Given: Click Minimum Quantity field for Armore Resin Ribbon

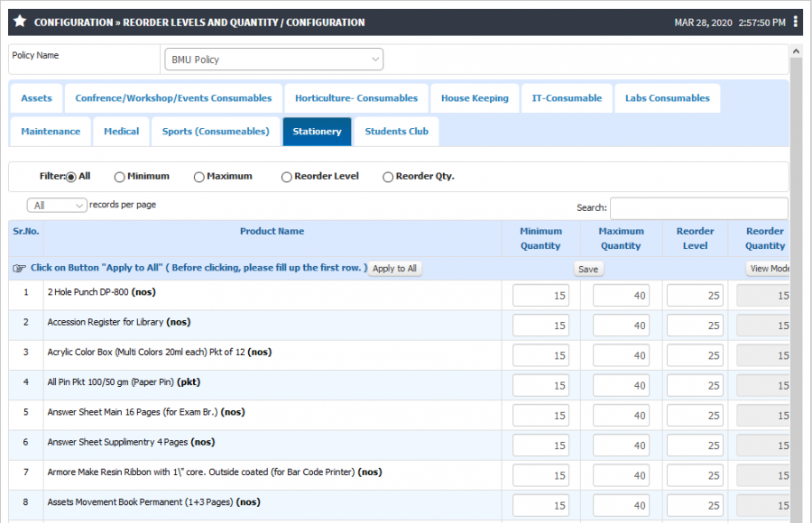Looking at the screenshot, I should 540,475.
